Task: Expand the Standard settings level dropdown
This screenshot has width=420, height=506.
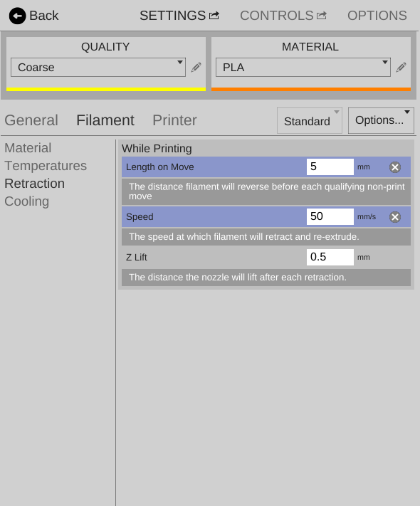Action: (310, 121)
